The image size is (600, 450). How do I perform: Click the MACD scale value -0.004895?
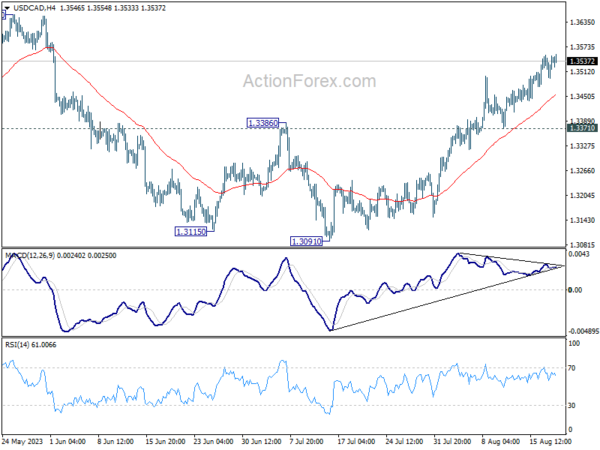[x=584, y=331]
